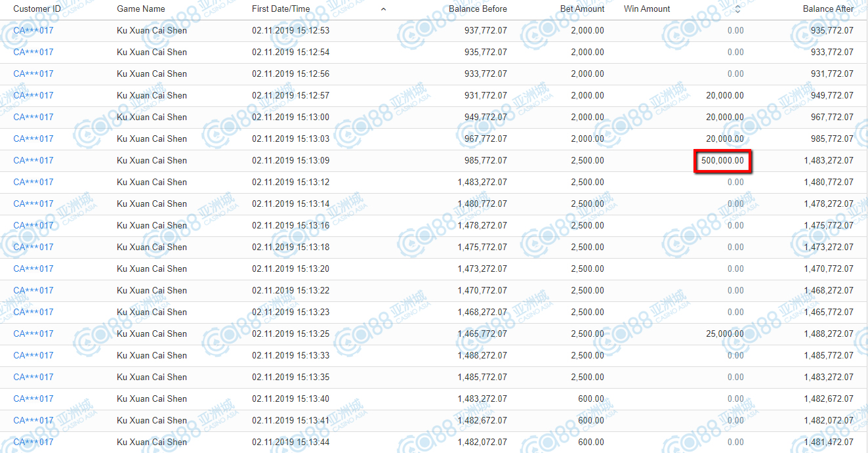Click Ku Xuan Cai Shen in the 15:13:44 row
Viewport: 868px width, 453px height.
tap(152, 442)
